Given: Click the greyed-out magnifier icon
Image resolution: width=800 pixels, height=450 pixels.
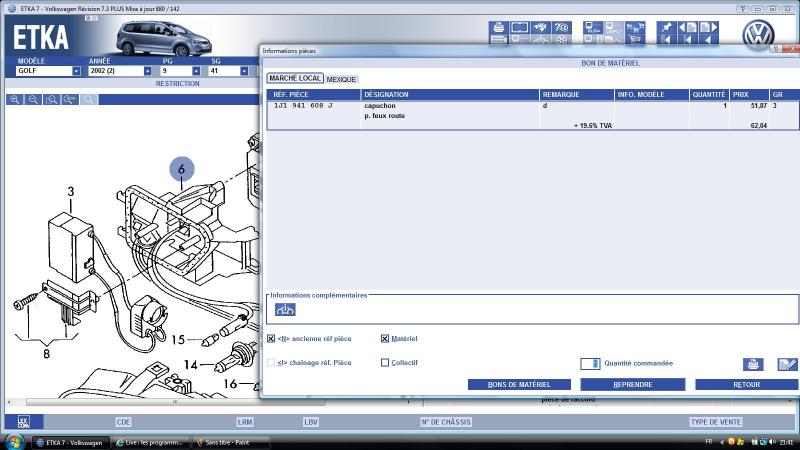Looking at the screenshot, I should (x=88, y=99).
